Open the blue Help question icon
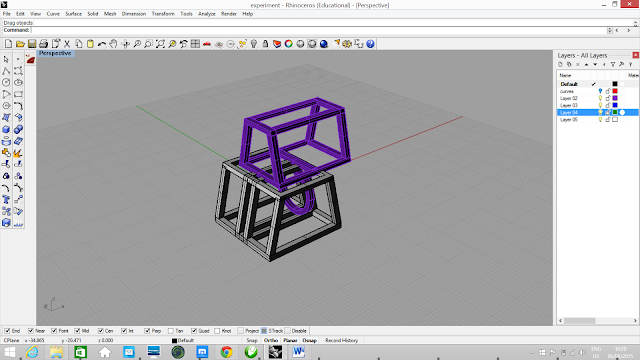The image size is (640, 360). 370,44
